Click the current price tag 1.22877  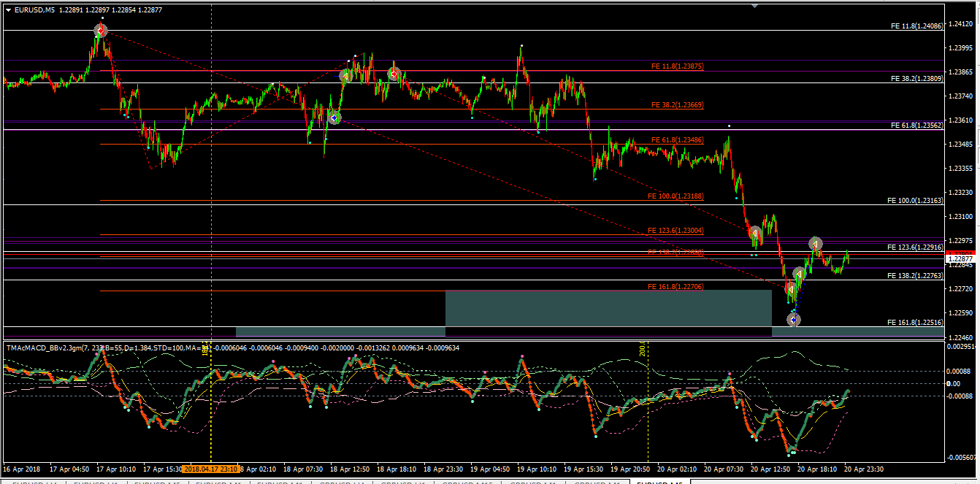click(x=960, y=258)
